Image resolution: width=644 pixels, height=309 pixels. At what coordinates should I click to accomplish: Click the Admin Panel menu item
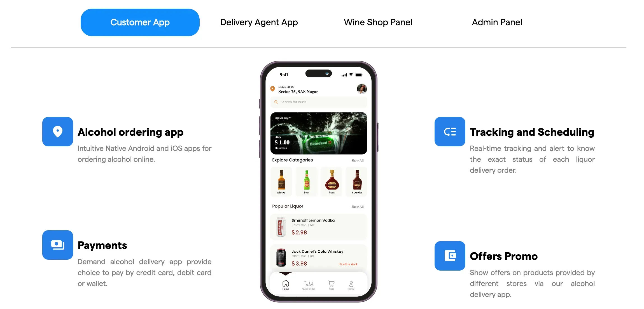click(496, 22)
